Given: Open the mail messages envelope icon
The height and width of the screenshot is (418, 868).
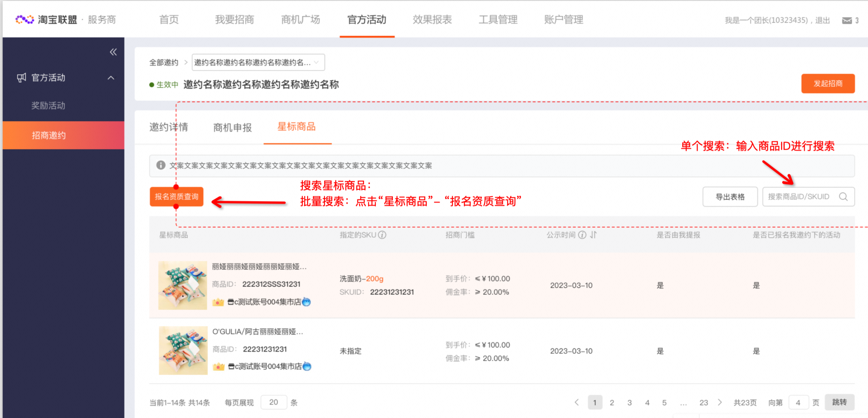Looking at the screenshot, I should click(847, 21).
